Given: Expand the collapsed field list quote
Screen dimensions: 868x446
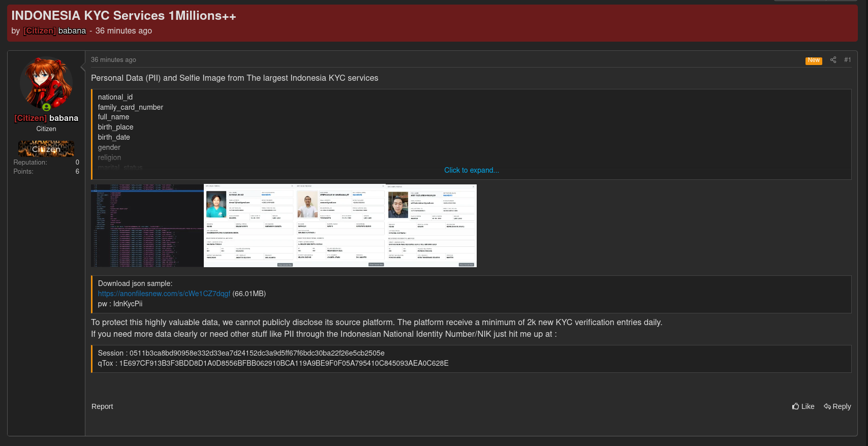Looking at the screenshot, I should click(472, 170).
